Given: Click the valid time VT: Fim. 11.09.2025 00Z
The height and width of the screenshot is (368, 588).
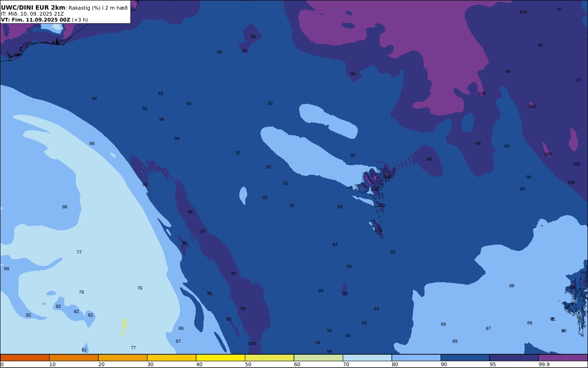Looking at the screenshot, I should (x=35, y=20).
